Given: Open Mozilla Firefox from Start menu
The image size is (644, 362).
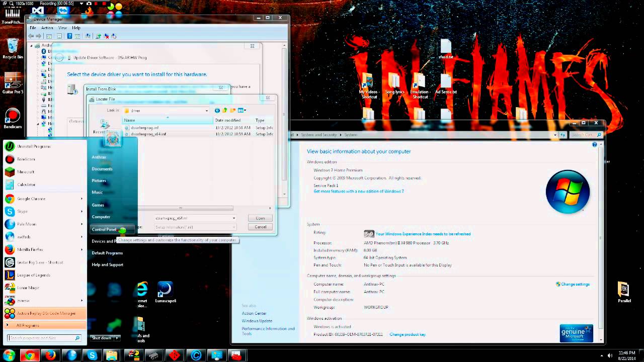Looking at the screenshot, I should coord(44,249).
